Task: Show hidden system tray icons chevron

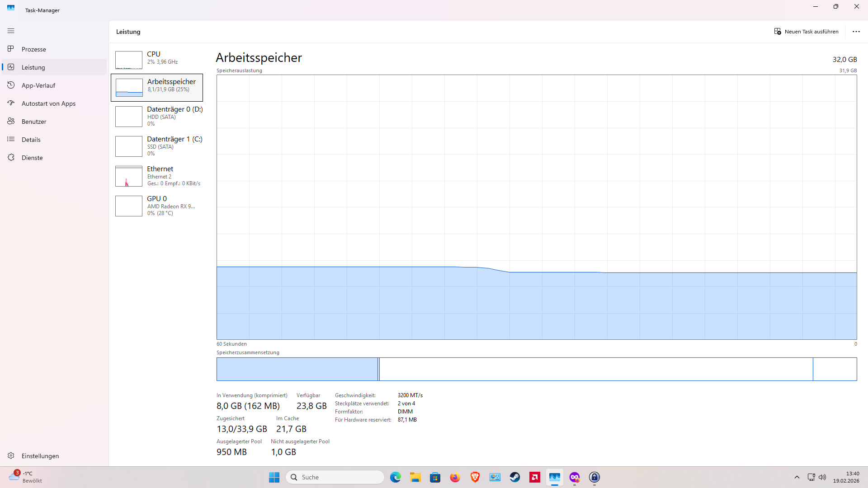Action: (797, 477)
